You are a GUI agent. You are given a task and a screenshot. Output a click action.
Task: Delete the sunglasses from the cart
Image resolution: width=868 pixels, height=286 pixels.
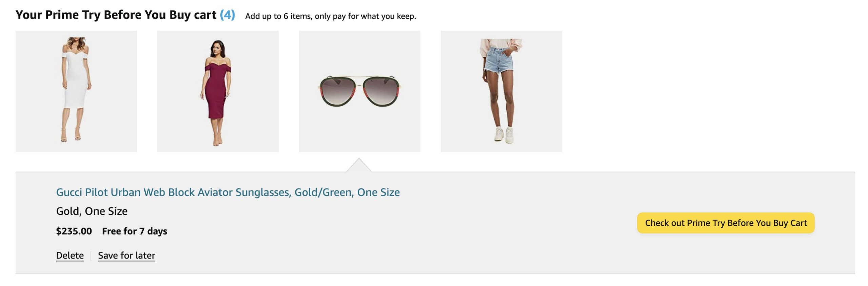(x=70, y=255)
